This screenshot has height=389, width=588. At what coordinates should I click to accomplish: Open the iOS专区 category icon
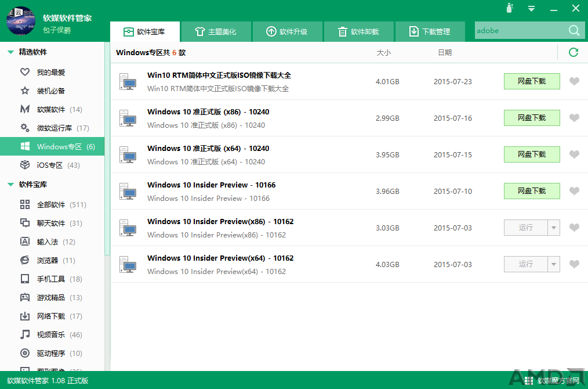[25, 165]
